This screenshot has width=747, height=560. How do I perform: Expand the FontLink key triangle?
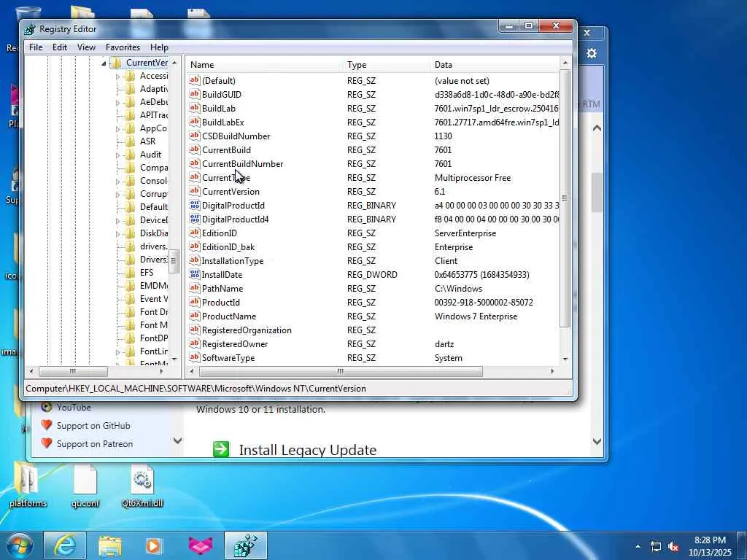coord(117,352)
